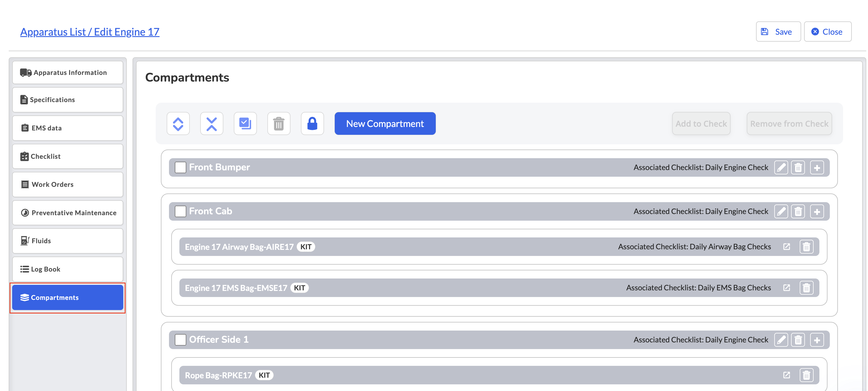Delete the Front Cab compartment
The width and height of the screenshot is (868, 391).
click(798, 211)
